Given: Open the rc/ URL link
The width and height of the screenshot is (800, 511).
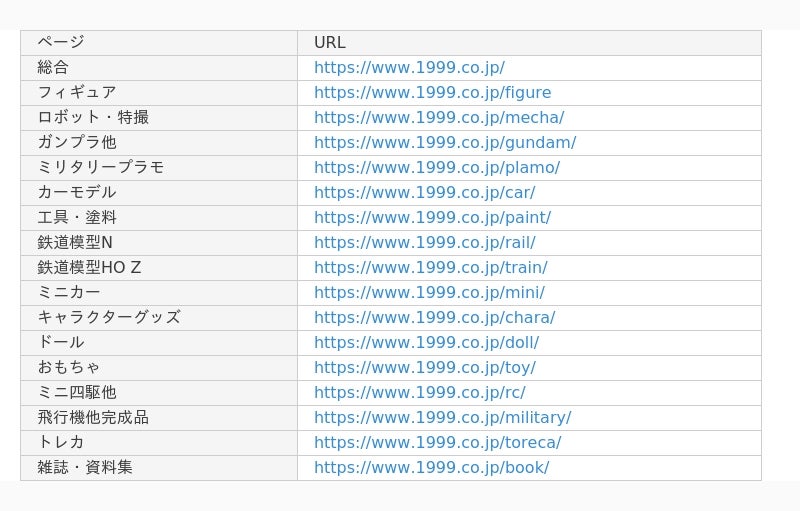Looking at the screenshot, I should pos(420,393).
